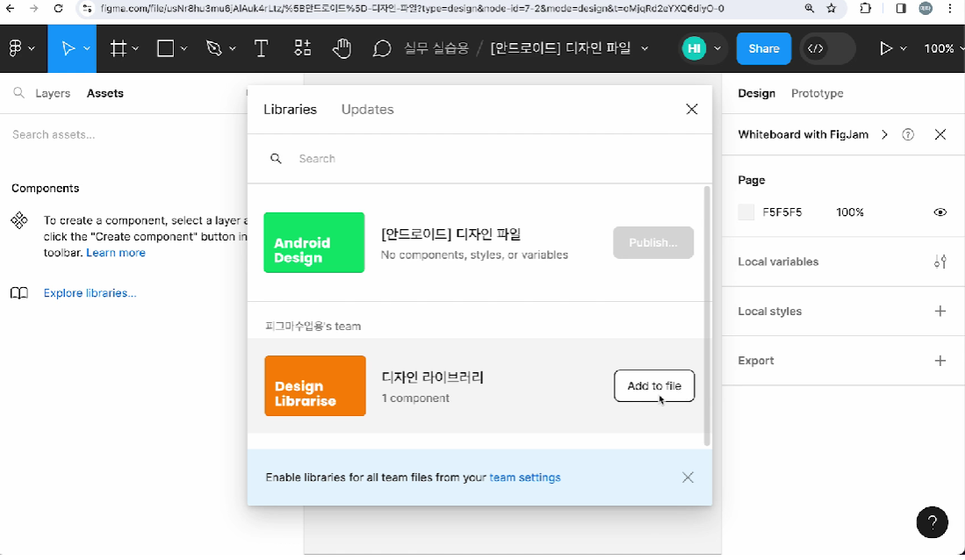Viewport: 965px width, 560px height.
Task: Click the 실무 실습용 project name
Action: click(436, 48)
